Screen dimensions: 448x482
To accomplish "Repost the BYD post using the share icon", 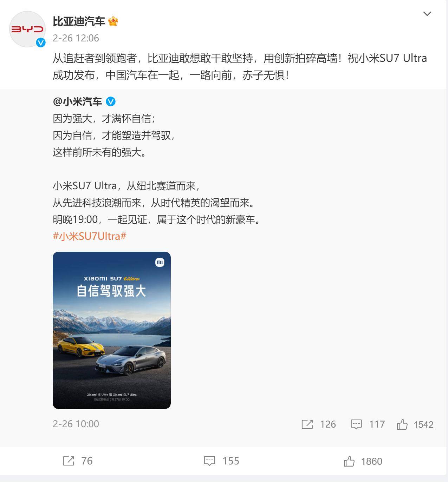I will click(69, 461).
